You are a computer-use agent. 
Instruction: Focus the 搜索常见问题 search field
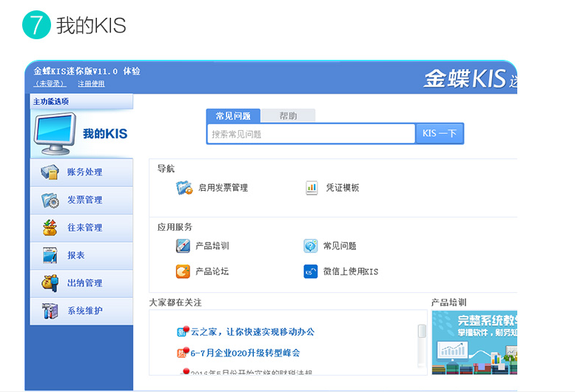[x=310, y=134]
